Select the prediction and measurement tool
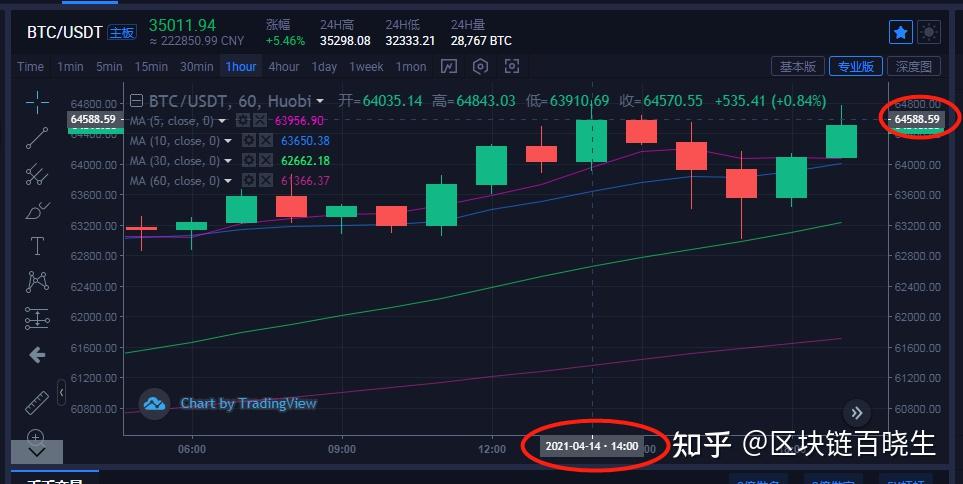963x484 pixels. pyautogui.click(x=37, y=318)
